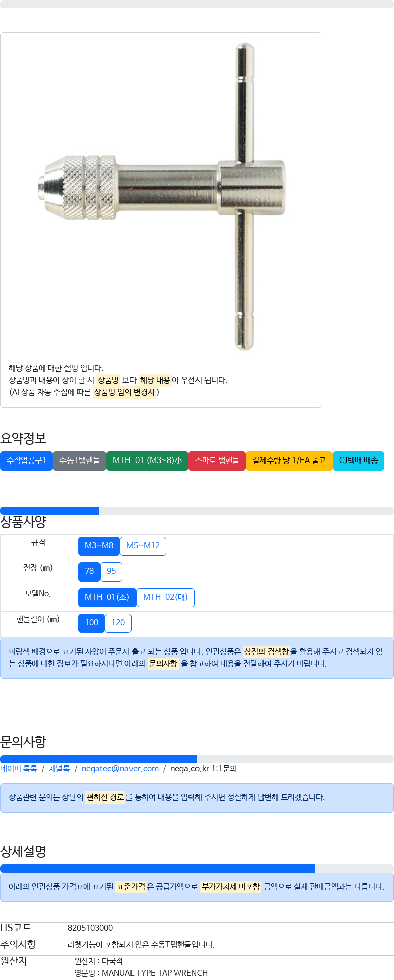394x980 pixels.
Task: Click the CJ택배 배송 cyan badge
Action: [358, 460]
